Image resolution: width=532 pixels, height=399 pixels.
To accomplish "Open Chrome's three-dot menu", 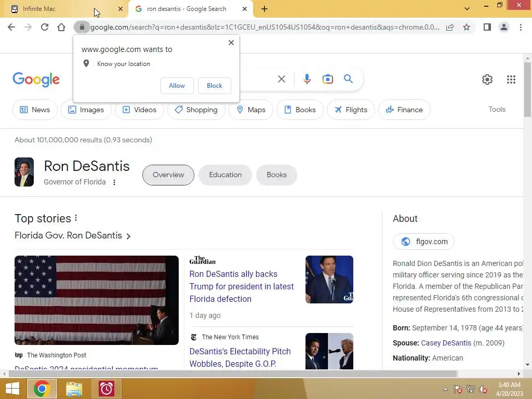I will coord(521,27).
